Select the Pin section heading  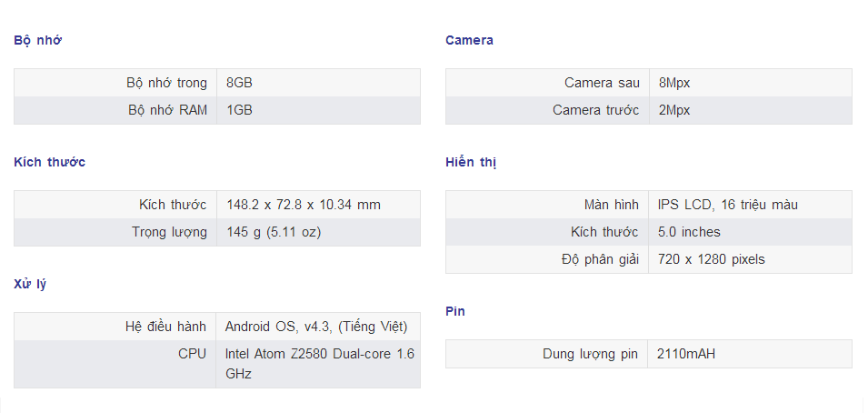pos(455,311)
